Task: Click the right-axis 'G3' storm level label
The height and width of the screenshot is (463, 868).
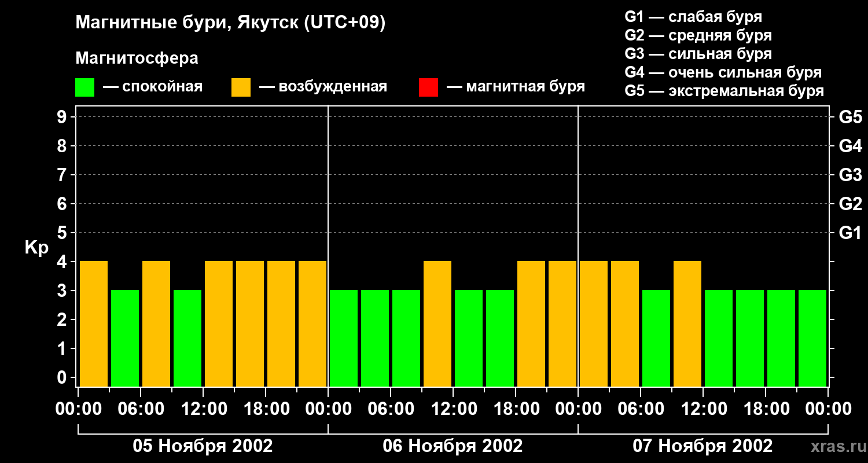Action: (850, 175)
